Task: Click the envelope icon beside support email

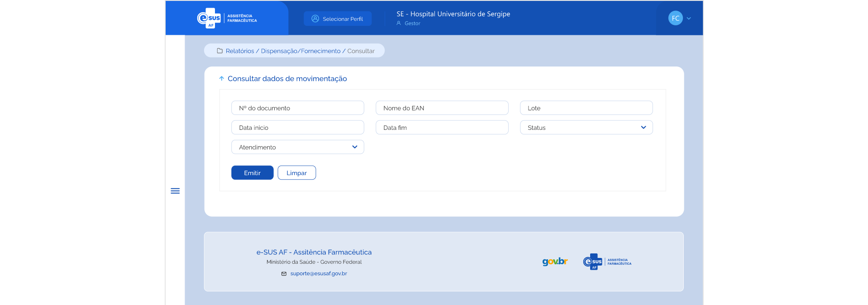Action: point(284,274)
